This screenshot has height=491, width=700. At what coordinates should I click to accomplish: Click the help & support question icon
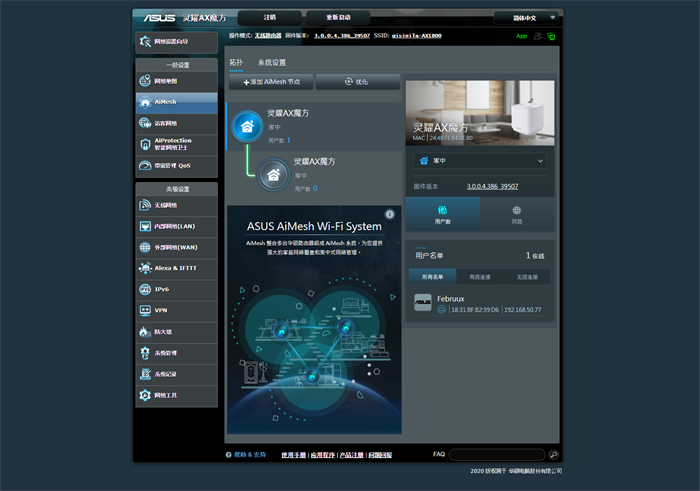229,455
